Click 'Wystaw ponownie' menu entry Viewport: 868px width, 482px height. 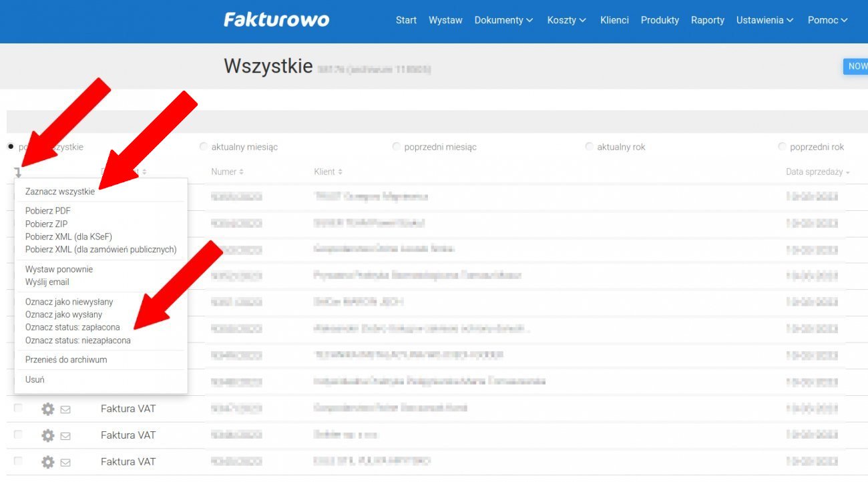[59, 269]
